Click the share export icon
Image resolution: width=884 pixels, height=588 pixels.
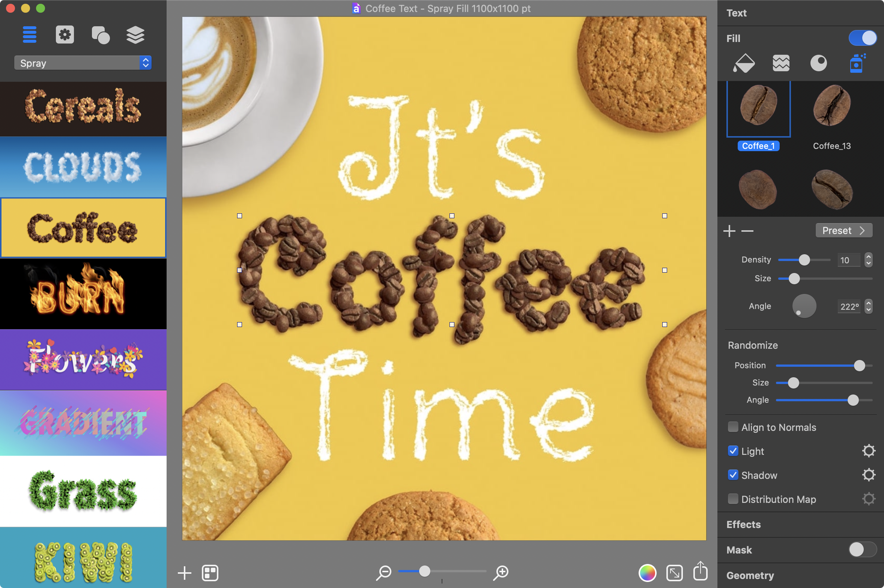[x=700, y=571]
